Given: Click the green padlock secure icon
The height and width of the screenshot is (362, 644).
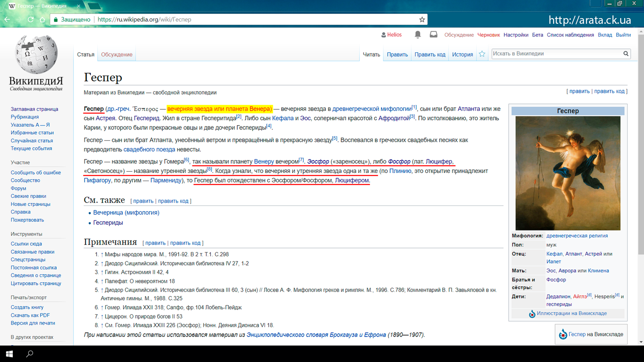Looking at the screenshot, I should [56, 19].
